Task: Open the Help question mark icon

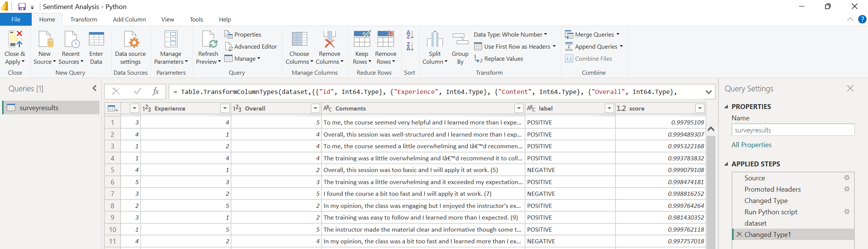Action: pyautogui.click(x=862, y=19)
